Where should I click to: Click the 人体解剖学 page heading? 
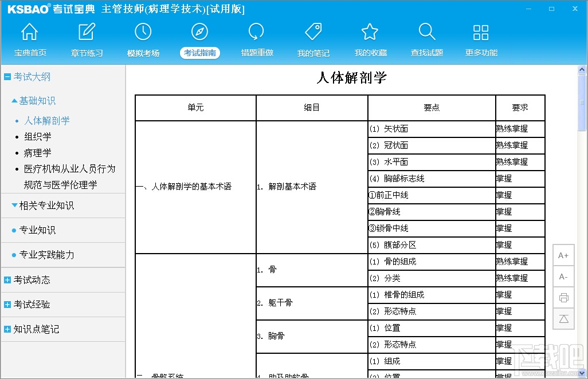351,77
